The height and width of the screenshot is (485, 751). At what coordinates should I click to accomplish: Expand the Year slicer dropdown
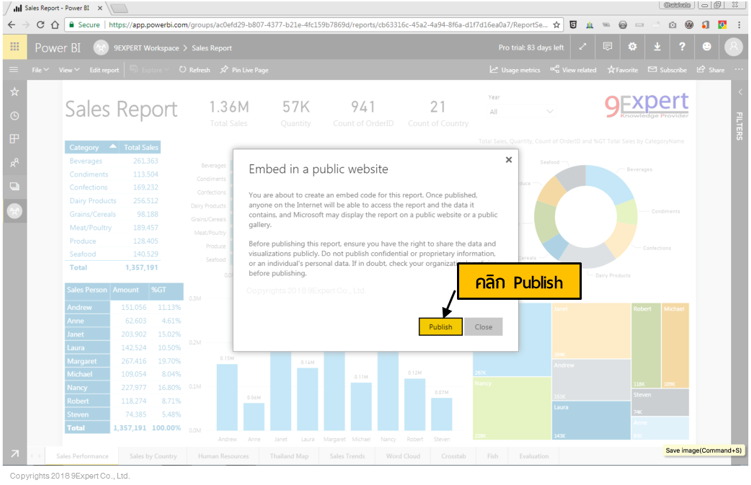tap(550, 112)
